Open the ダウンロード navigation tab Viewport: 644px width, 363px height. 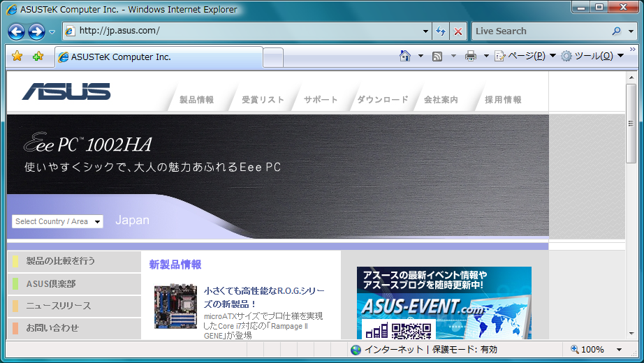(383, 100)
